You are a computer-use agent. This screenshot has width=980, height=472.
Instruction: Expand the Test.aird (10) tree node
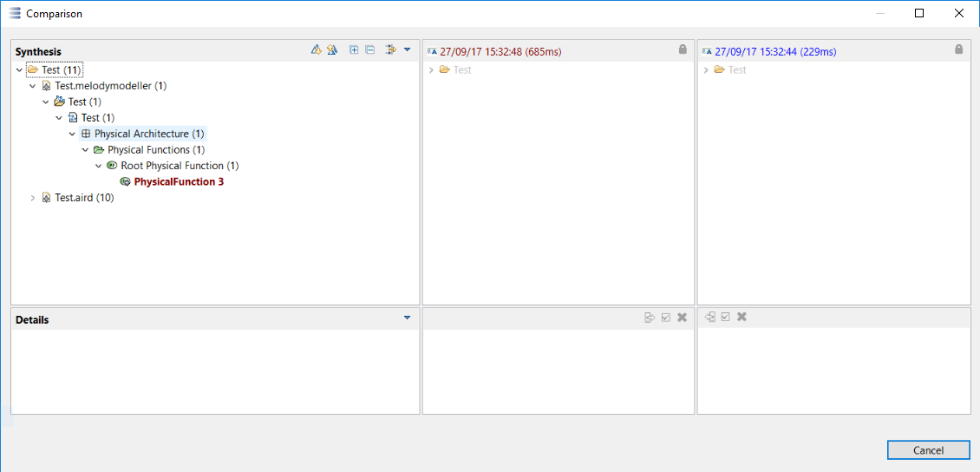click(x=33, y=198)
